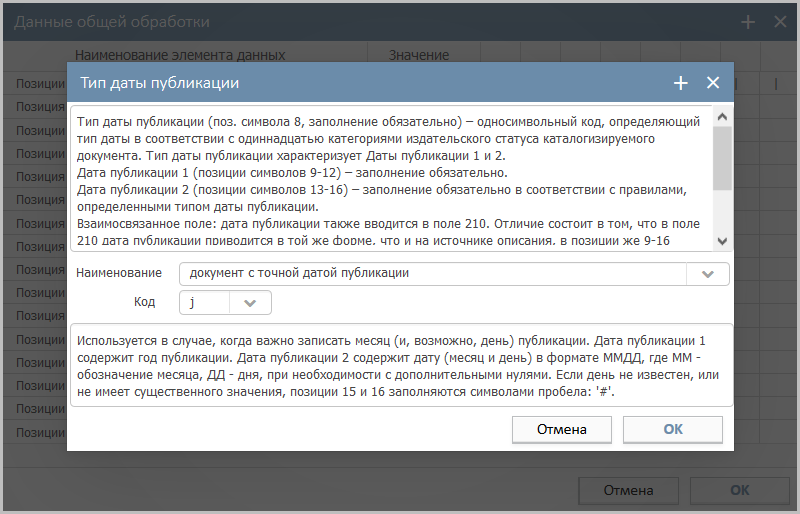
Task: Click the code explanation text starting 'Используется в случае'
Action: (400, 365)
